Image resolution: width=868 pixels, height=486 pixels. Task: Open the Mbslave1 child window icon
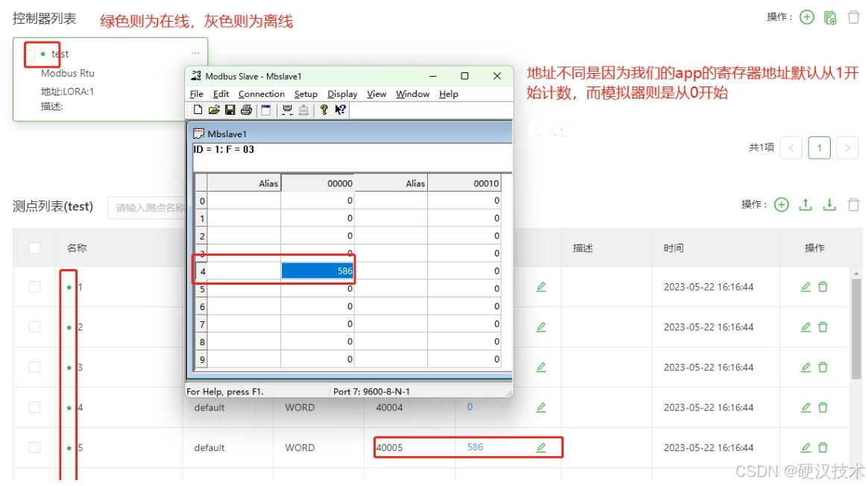pos(199,133)
